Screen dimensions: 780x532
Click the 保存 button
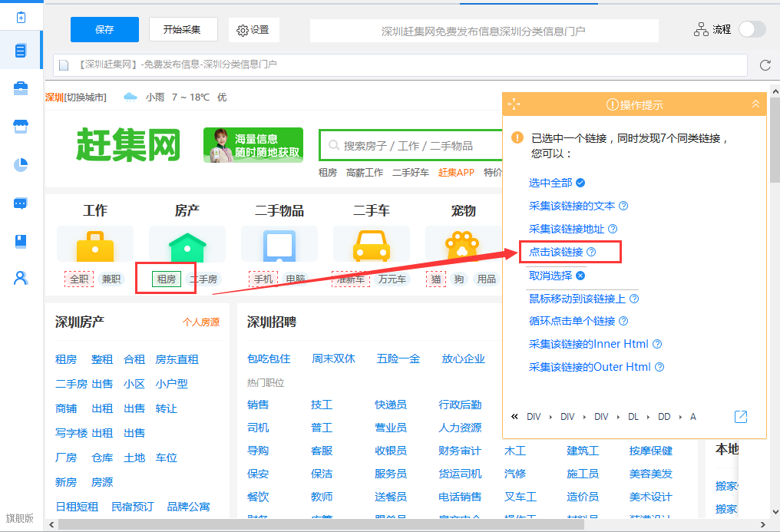click(104, 29)
